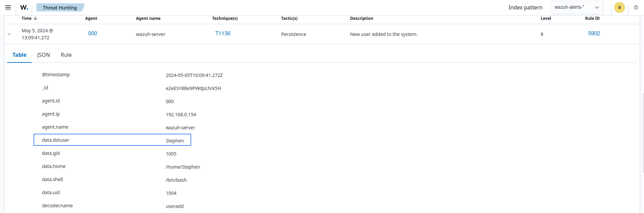Open the wazuh-alerts-* index pattern dropdown
644x213 pixels.
pos(577,7)
